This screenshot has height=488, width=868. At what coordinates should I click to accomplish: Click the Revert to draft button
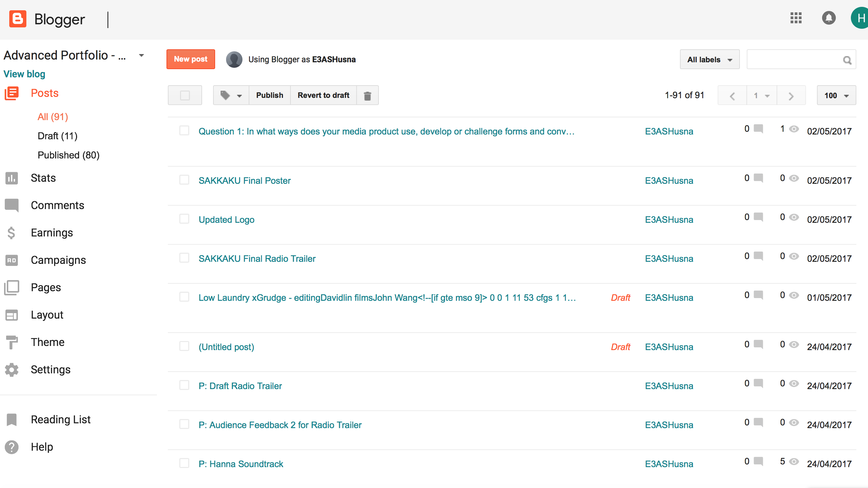pyautogui.click(x=323, y=95)
